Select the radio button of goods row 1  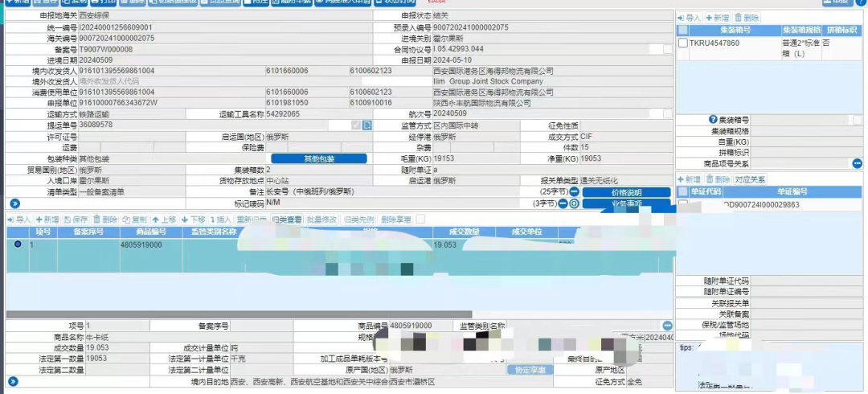click(x=18, y=244)
